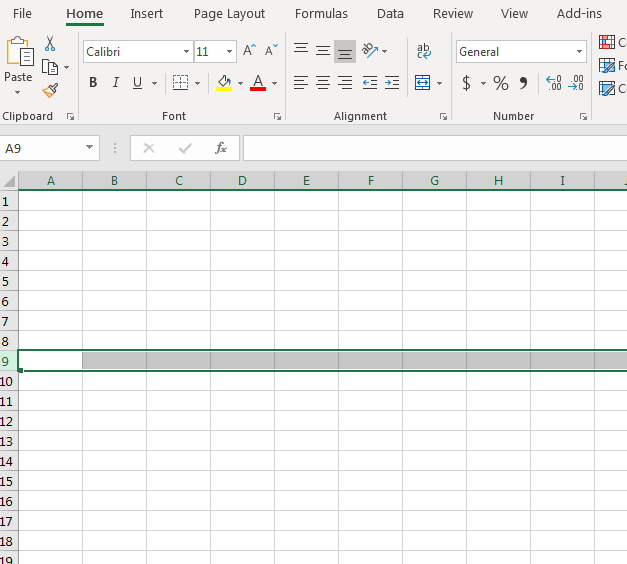This screenshot has height=564, width=627.
Task: Open Alignment settings dialog launcher
Action: pyautogui.click(x=443, y=116)
